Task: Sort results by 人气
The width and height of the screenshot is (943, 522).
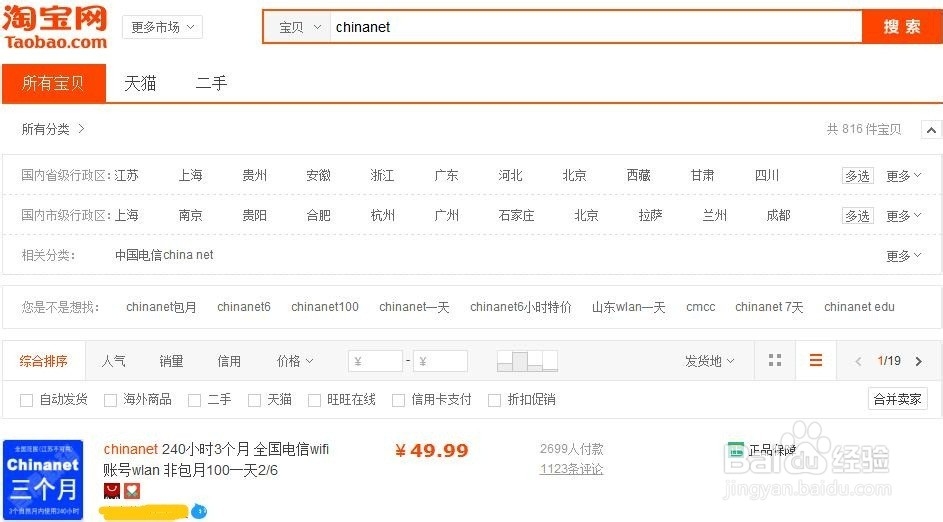Action: click(x=114, y=361)
